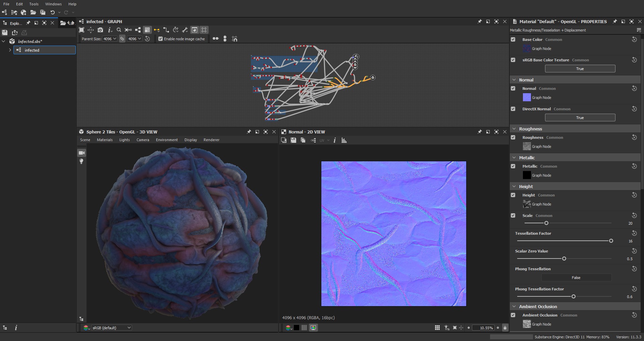Disable the Ambient Occlusion checkbox

[x=513, y=315]
